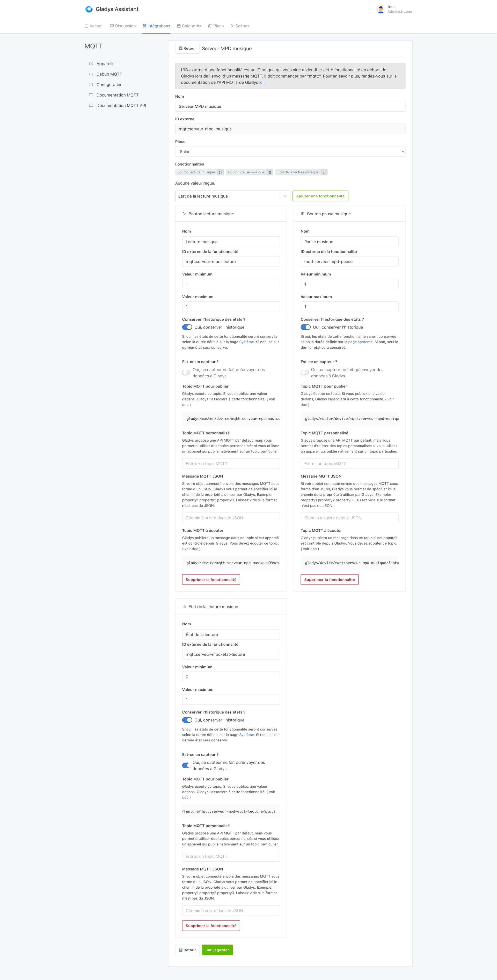
Task: Go to the Scènes tab
Action: [x=240, y=26]
